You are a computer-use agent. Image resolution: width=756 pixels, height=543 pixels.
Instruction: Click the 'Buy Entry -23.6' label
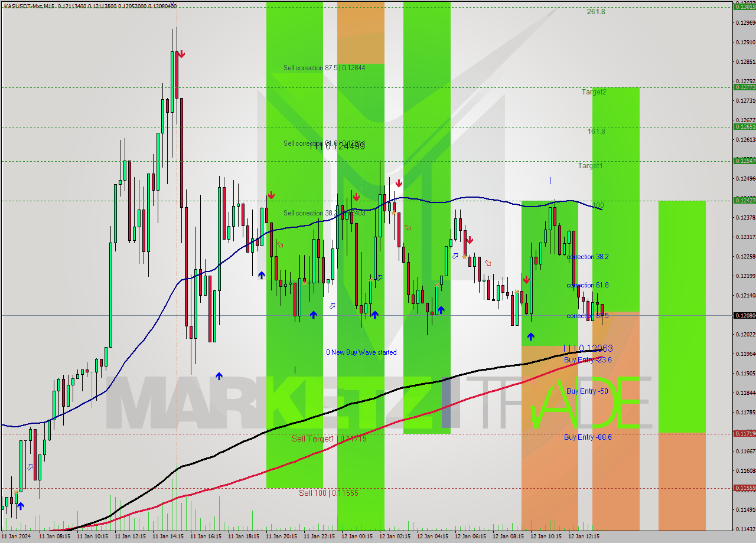pos(588,360)
